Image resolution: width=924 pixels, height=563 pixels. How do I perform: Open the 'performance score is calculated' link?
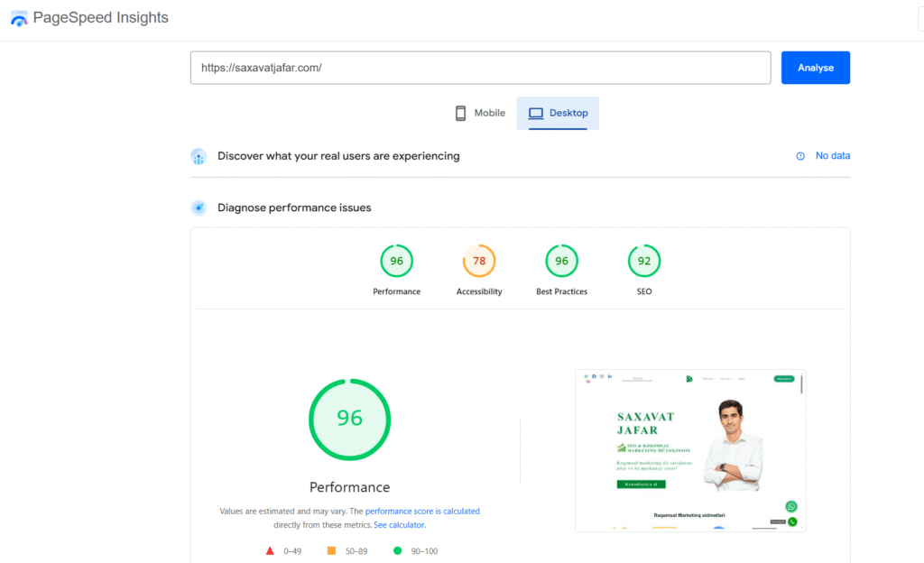422,511
